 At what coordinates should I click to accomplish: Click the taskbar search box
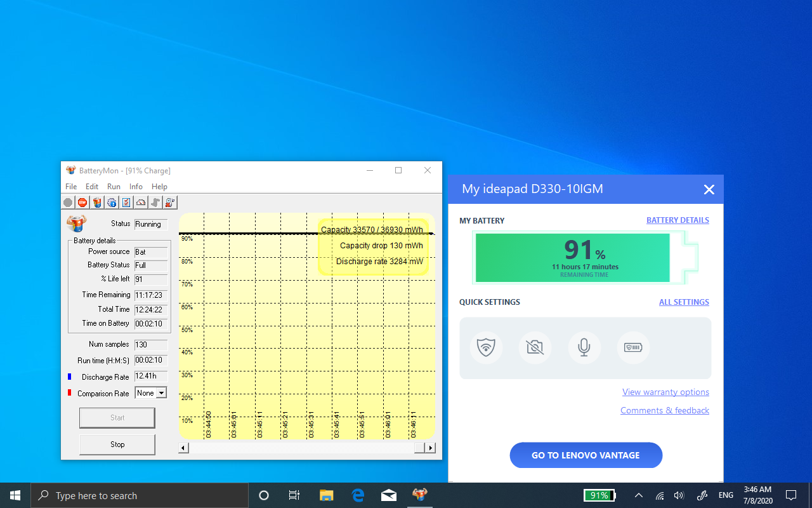click(x=140, y=495)
